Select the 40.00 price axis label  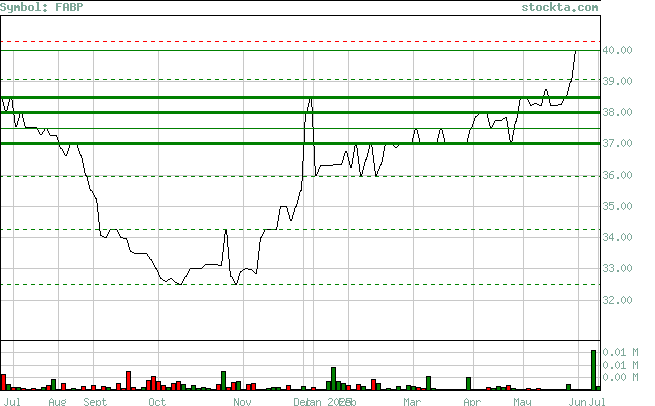click(617, 50)
